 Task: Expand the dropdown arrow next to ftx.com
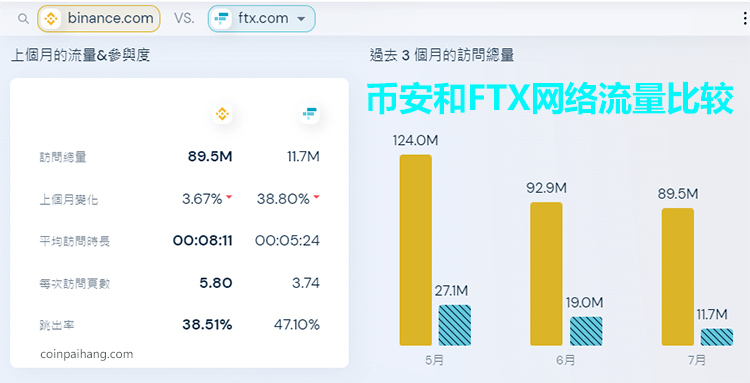[301, 19]
